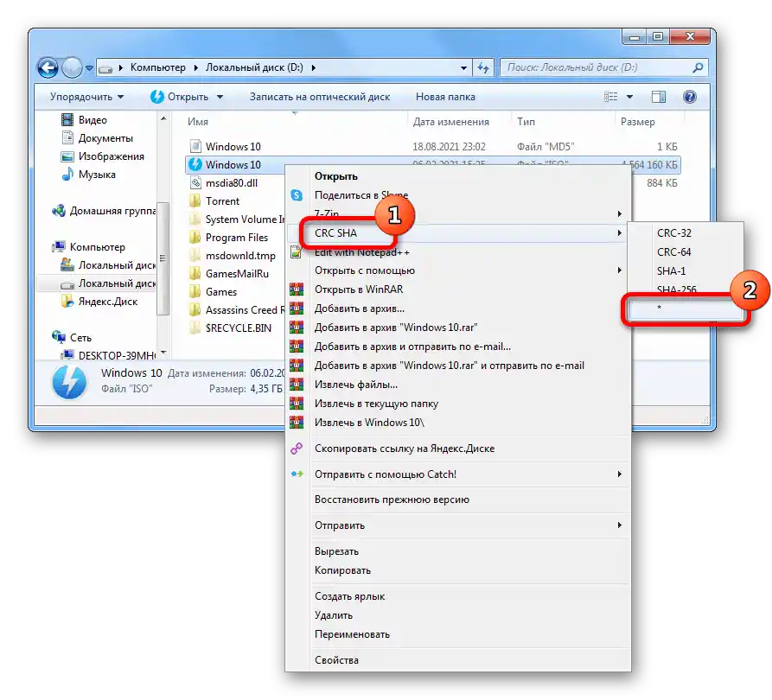The width and height of the screenshot is (772, 700).
Task: Click the WinRAR icon beside Открыть в WinRAR
Action: [x=297, y=290]
